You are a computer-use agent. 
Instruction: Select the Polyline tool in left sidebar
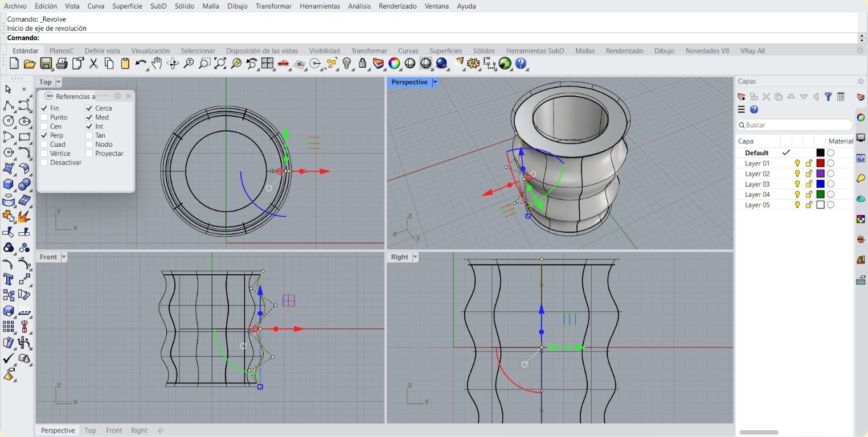pyautogui.click(x=8, y=105)
